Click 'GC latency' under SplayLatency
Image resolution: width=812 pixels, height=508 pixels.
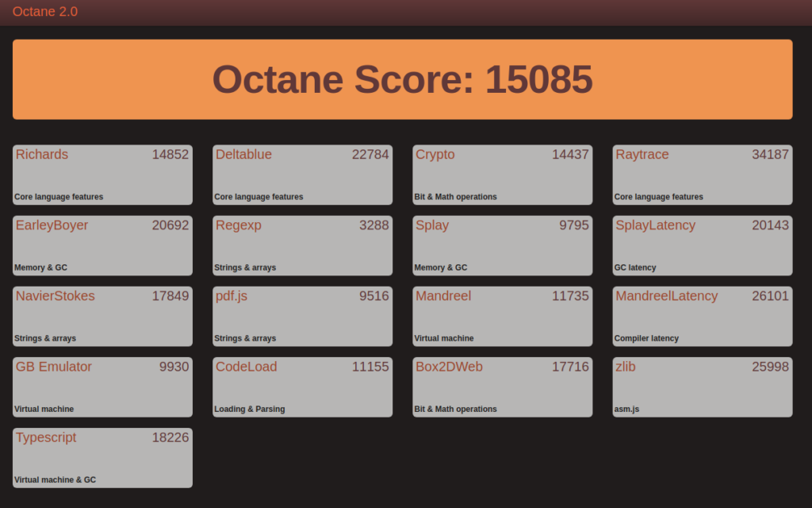click(635, 267)
